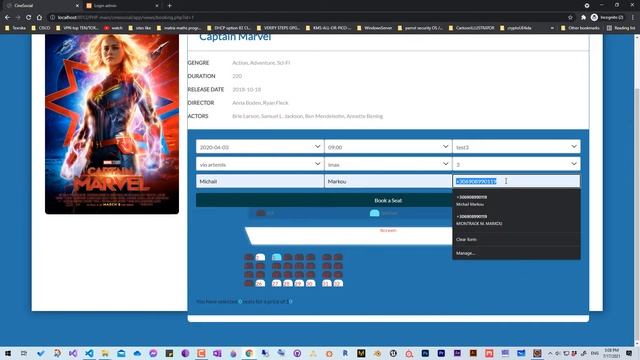Open the vio artemis cinema dropdown
This screenshot has height=360, width=640.
coord(260,164)
